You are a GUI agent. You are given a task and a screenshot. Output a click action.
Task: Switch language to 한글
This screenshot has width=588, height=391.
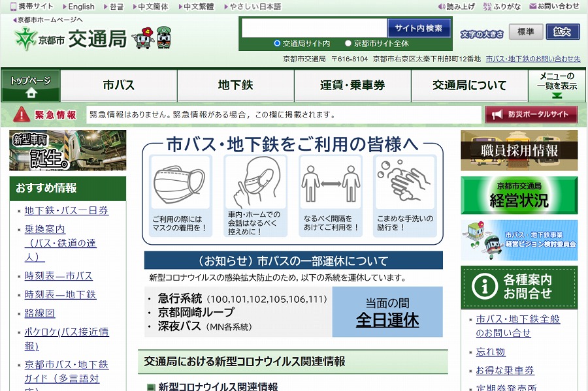pyautogui.click(x=114, y=7)
